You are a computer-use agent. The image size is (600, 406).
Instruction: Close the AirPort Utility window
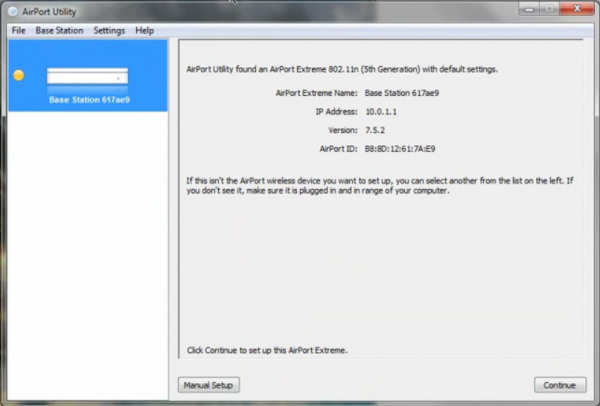click(x=577, y=8)
